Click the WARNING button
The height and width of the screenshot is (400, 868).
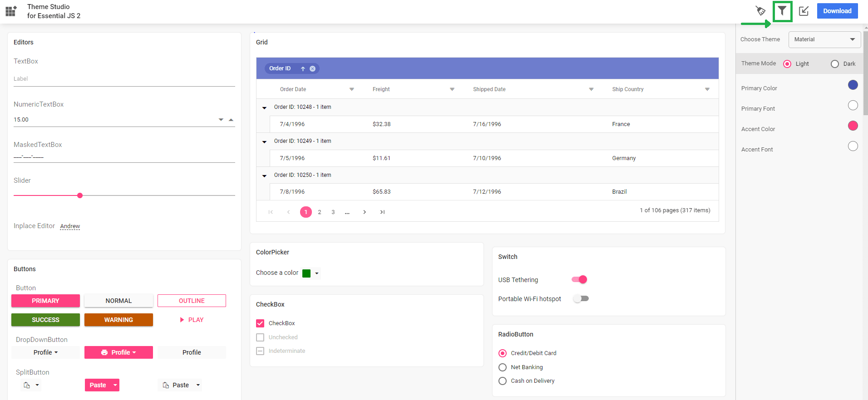tap(118, 320)
